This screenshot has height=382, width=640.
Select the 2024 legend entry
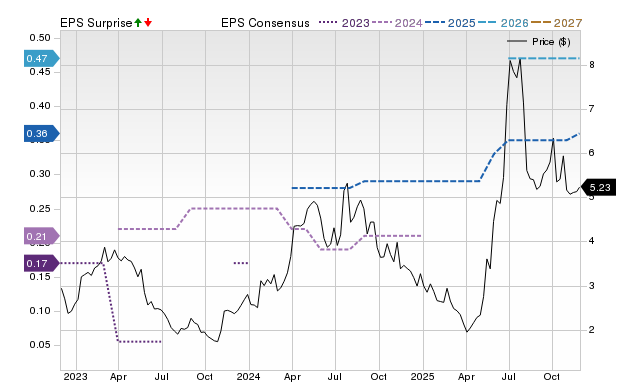(397, 23)
